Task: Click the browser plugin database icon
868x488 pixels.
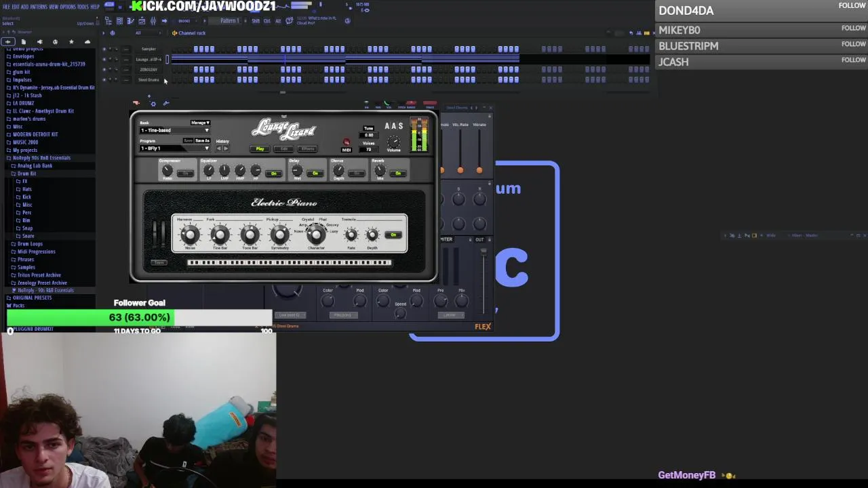Action: coord(39,42)
